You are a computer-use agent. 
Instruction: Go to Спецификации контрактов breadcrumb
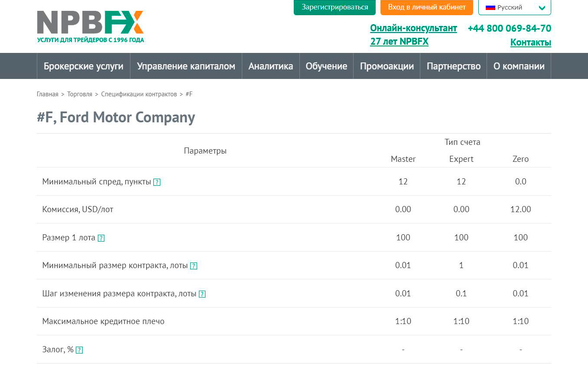point(139,94)
